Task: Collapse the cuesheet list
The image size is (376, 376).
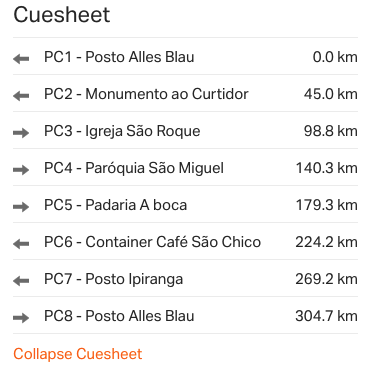Action: (78, 354)
